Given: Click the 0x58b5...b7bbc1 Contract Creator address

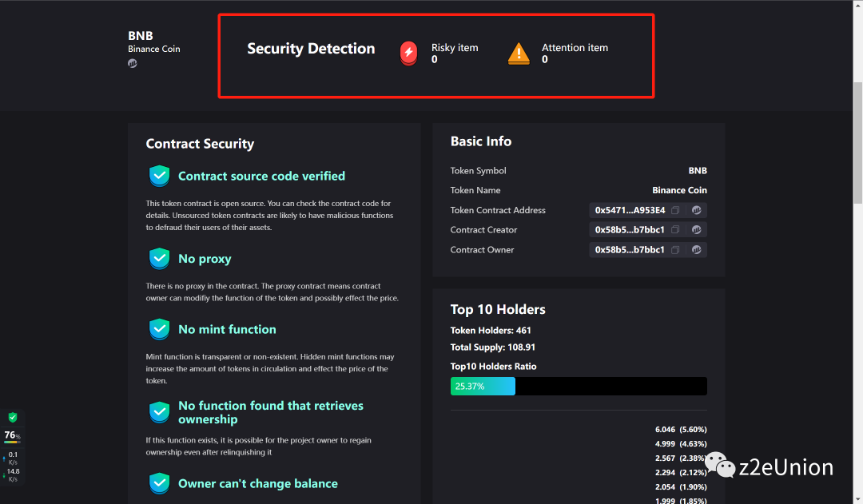Looking at the screenshot, I should 630,230.
